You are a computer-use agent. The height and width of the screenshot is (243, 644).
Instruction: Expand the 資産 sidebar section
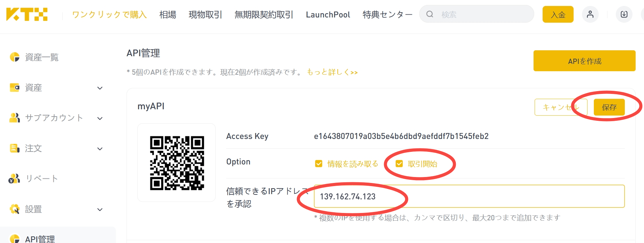(x=100, y=88)
